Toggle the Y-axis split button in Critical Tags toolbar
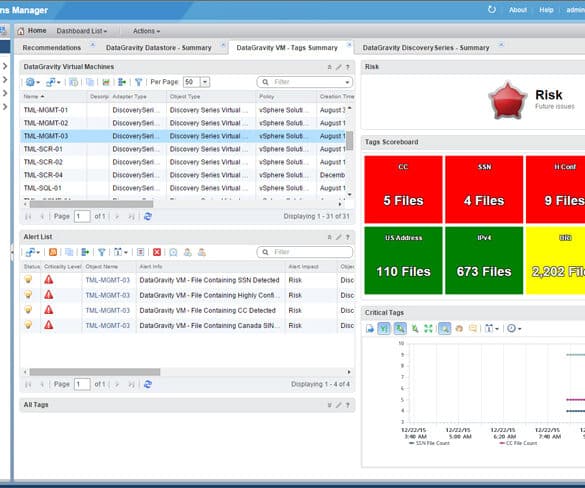Screen dimensions: 585x488 coord(384,329)
